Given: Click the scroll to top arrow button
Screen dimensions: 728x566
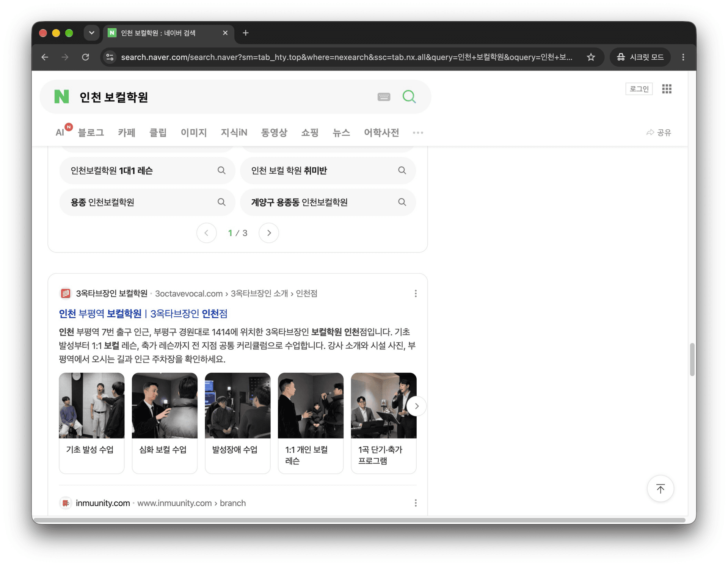Looking at the screenshot, I should 660,489.
